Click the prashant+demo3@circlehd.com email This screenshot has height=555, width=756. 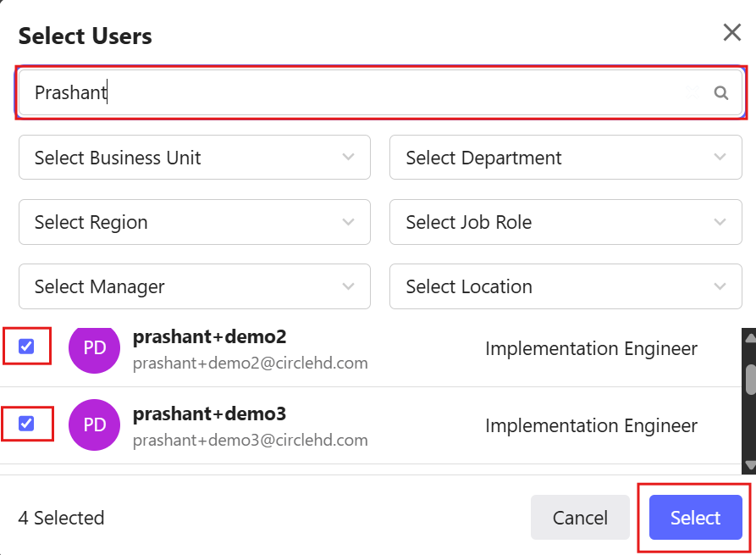[x=251, y=440]
